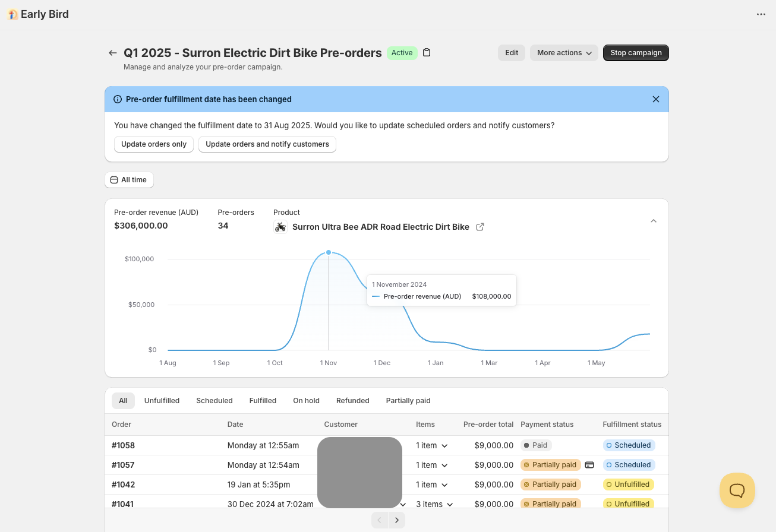Click the $306,000.00 revenue value

click(141, 226)
